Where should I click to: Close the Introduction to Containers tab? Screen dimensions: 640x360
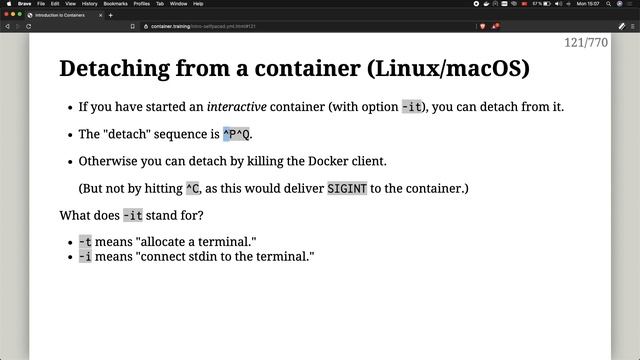pos(100,15)
